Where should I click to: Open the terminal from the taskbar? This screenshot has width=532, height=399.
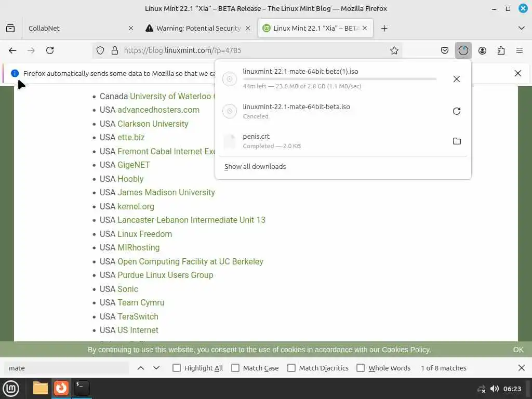[x=82, y=388]
